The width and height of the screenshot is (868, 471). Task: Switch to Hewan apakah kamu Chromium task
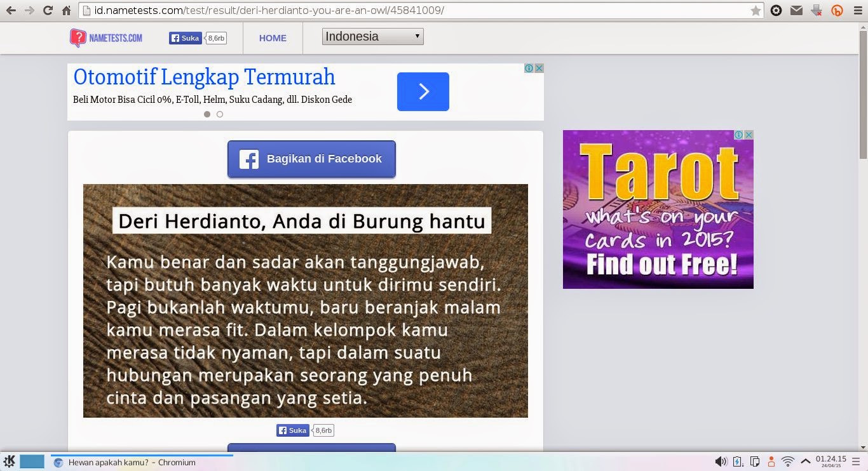click(x=142, y=462)
